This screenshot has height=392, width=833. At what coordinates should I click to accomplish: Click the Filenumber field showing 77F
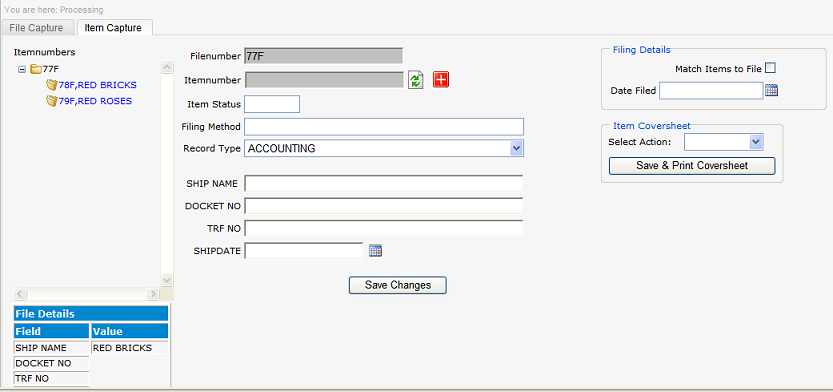coord(324,56)
